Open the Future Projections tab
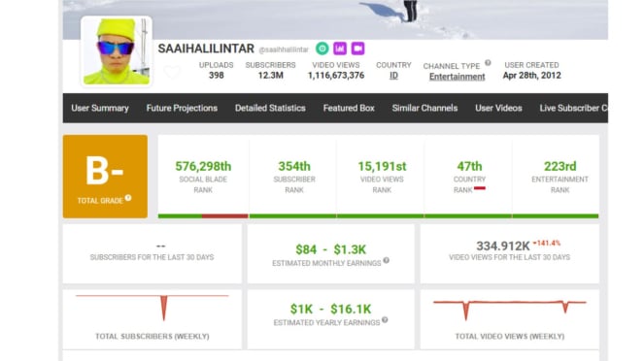The width and height of the screenshot is (644, 361). [x=182, y=108]
